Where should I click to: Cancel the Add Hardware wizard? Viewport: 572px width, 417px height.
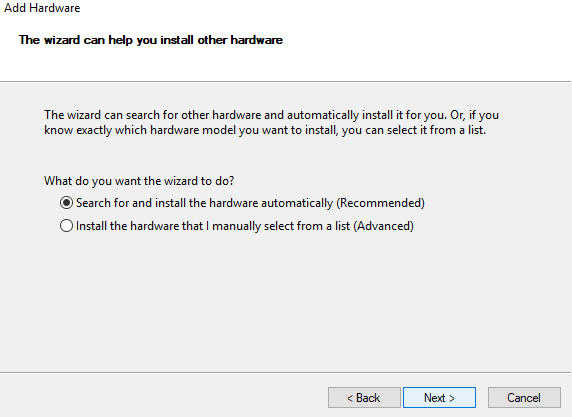524,398
